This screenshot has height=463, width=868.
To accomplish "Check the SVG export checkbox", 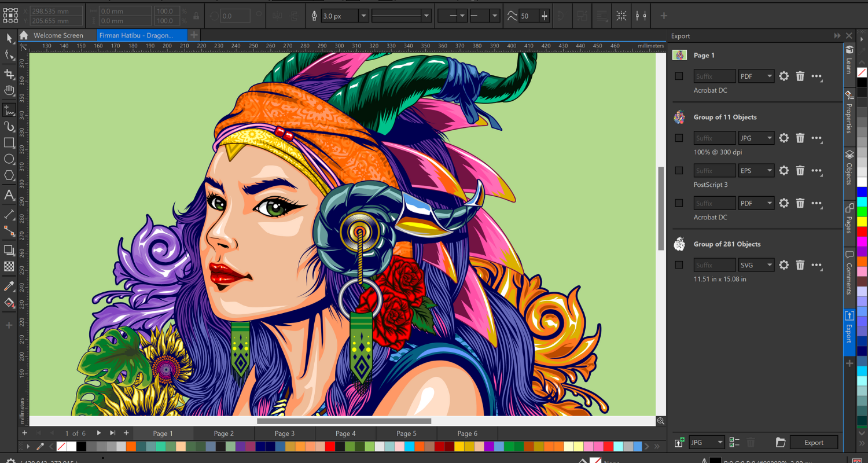I will (679, 264).
